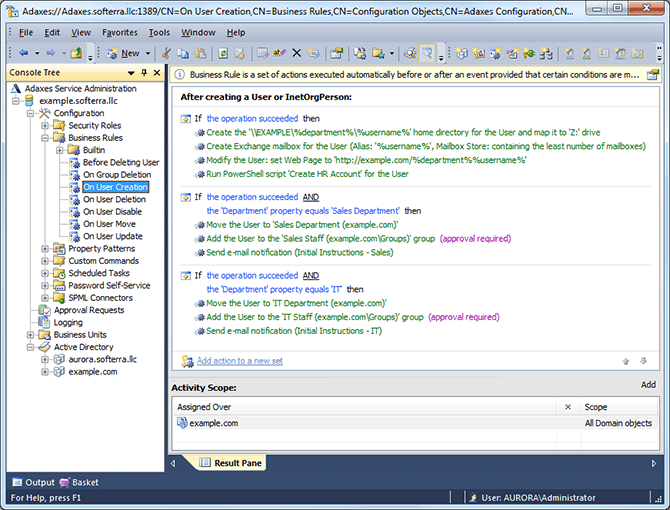Screen dimensions: 670x510
Task: Expand the Builtin folder node
Action: click(x=60, y=150)
